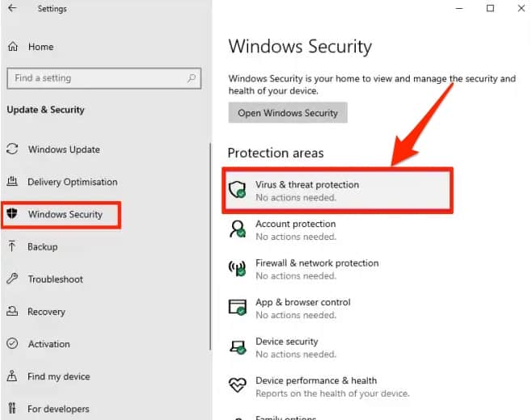The image size is (532, 420).
Task: Click the Home icon in sidebar
Action: [12, 47]
